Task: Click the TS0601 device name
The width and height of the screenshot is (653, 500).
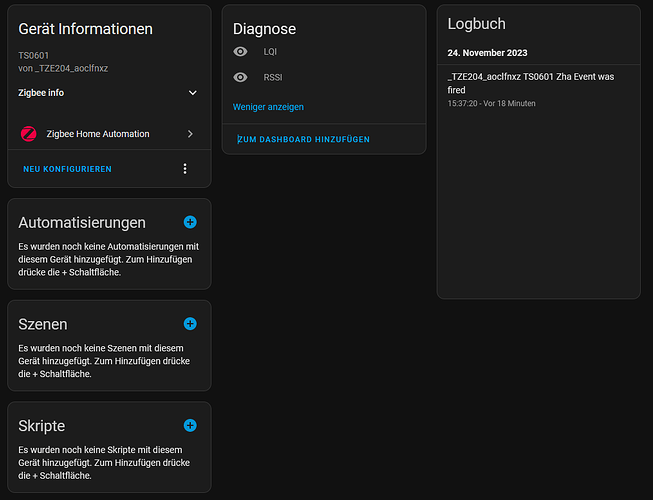Action: (33, 55)
